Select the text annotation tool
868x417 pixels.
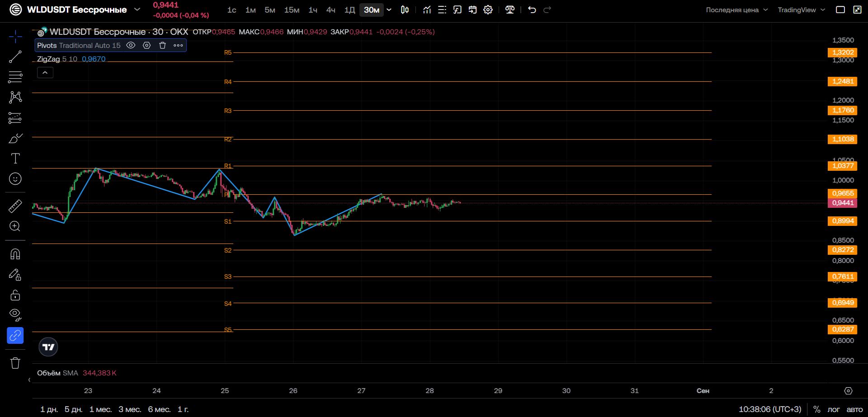coord(15,159)
